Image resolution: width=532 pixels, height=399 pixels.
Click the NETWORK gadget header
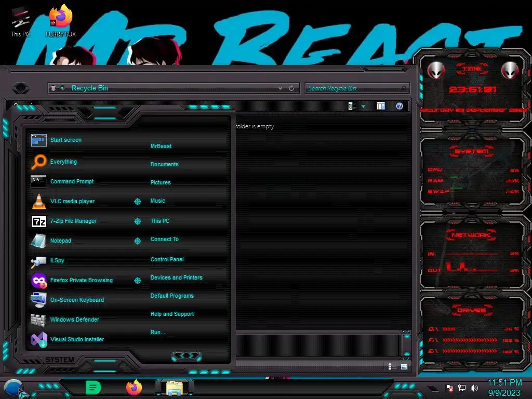471,235
